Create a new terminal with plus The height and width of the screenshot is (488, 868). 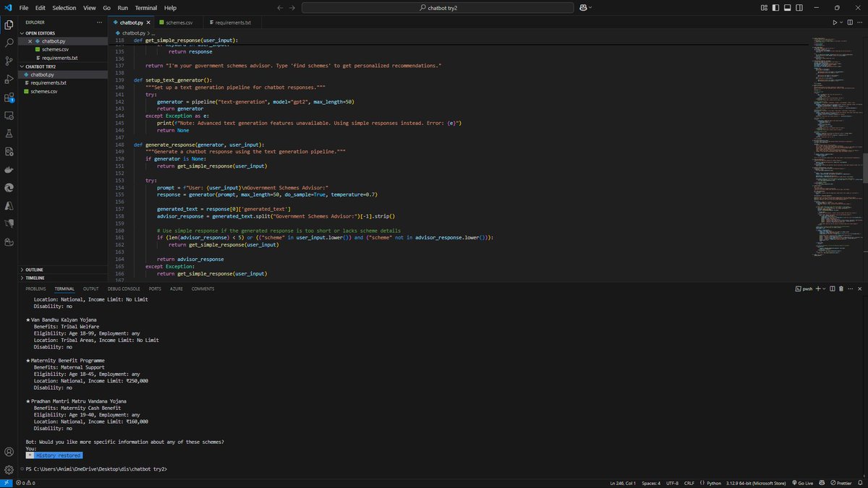point(819,288)
